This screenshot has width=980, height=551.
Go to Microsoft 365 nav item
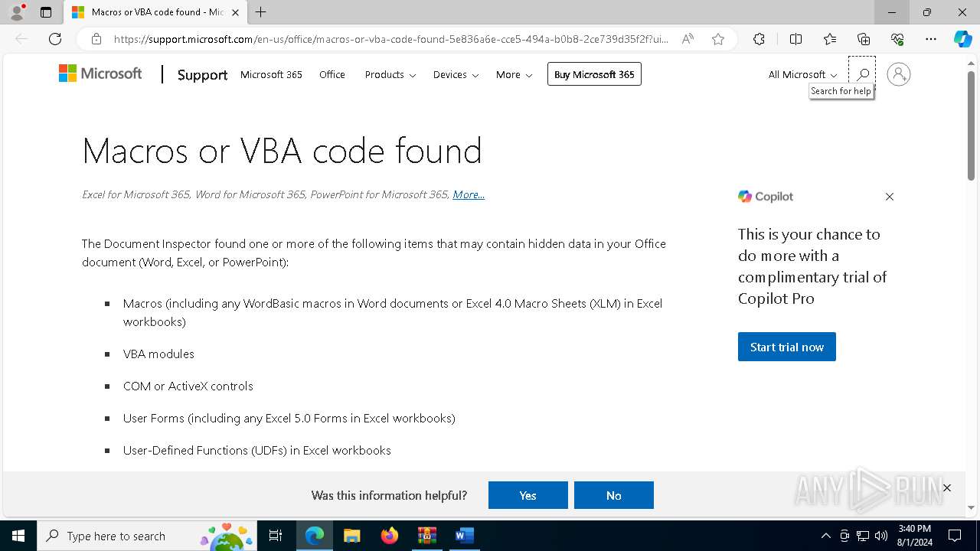tap(271, 74)
